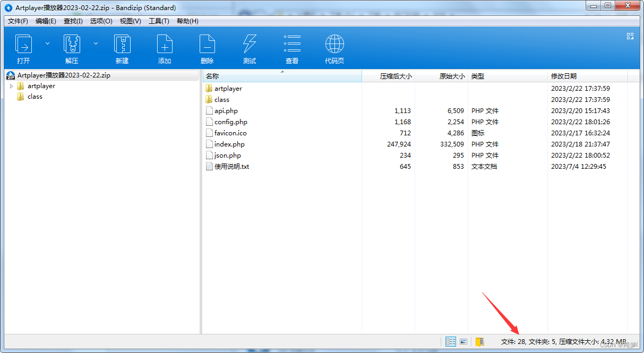Open the 工具(T) menu
Screen dimensions: 644x353
(x=159, y=21)
